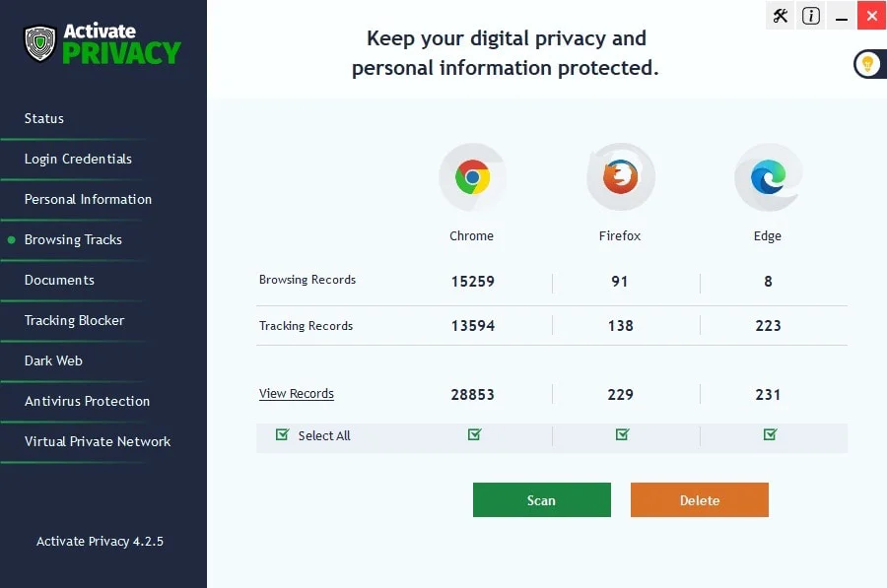Toggle the Firefox records checkbox
887x588 pixels.
pos(622,433)
